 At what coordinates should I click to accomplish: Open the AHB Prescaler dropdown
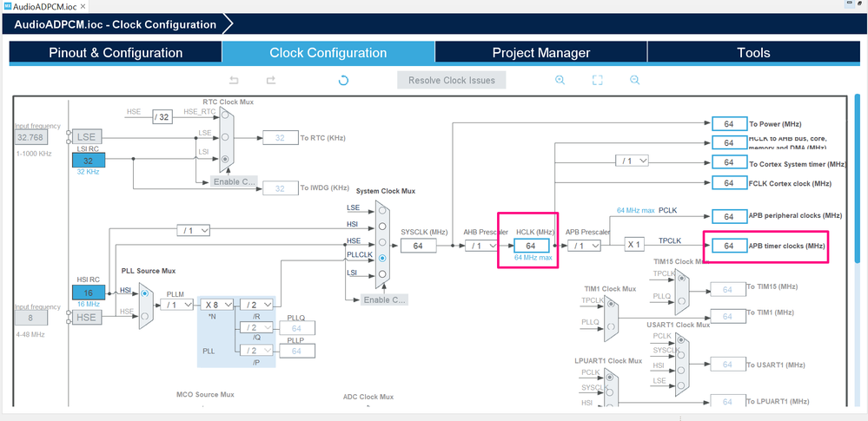pos(481,246)
